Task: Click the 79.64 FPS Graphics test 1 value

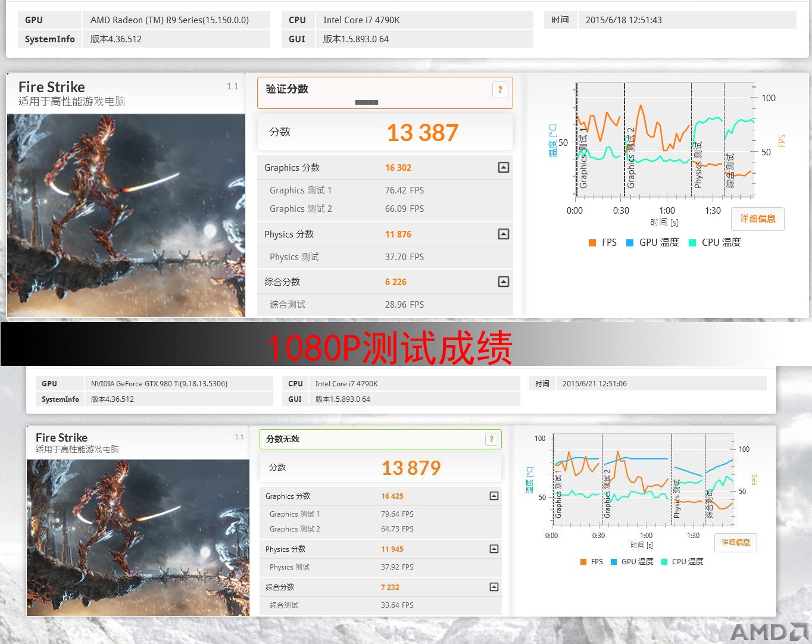Action: (x=397, y=514)
